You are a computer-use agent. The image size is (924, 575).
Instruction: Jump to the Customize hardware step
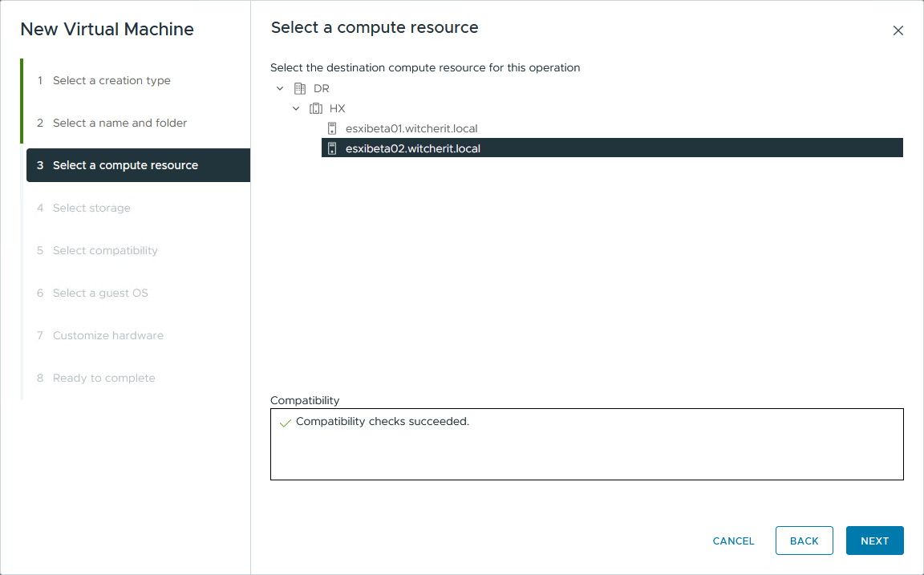tap(107, 335)
